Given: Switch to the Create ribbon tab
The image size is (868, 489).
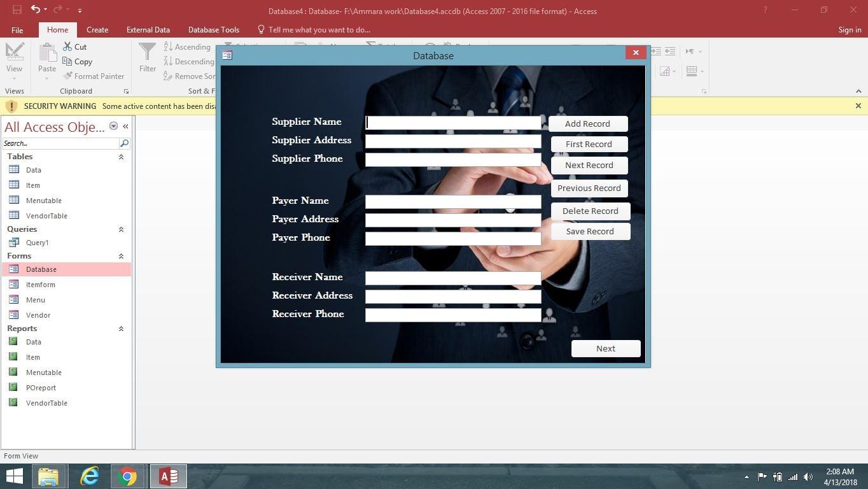Looking at the screenshot, I should pos(97,29).
